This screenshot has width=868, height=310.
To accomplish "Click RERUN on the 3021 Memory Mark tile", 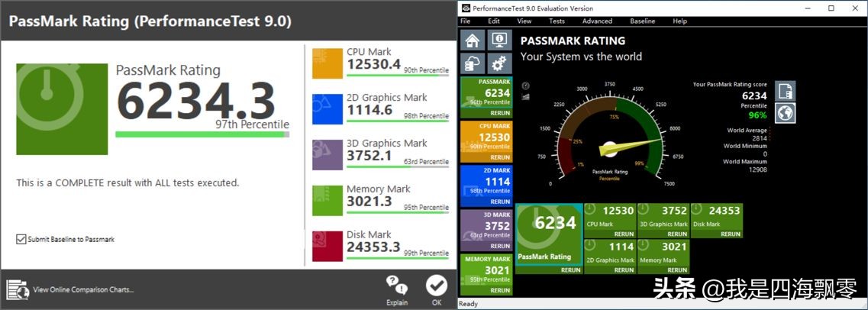I will click(677, 270).
